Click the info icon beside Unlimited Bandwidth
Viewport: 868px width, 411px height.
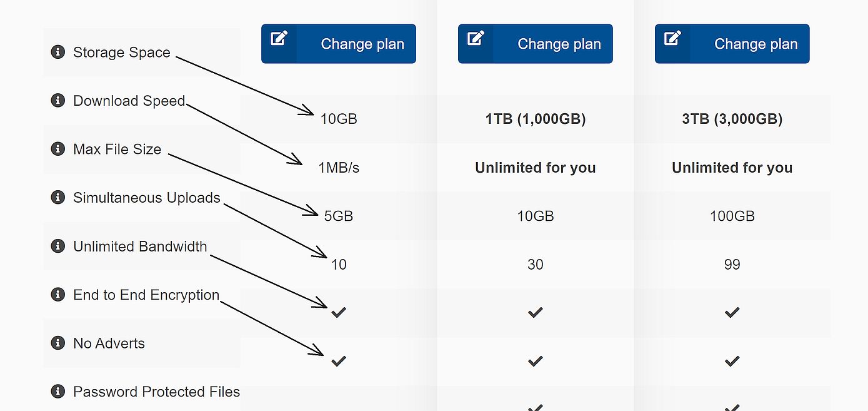[58, 246]
